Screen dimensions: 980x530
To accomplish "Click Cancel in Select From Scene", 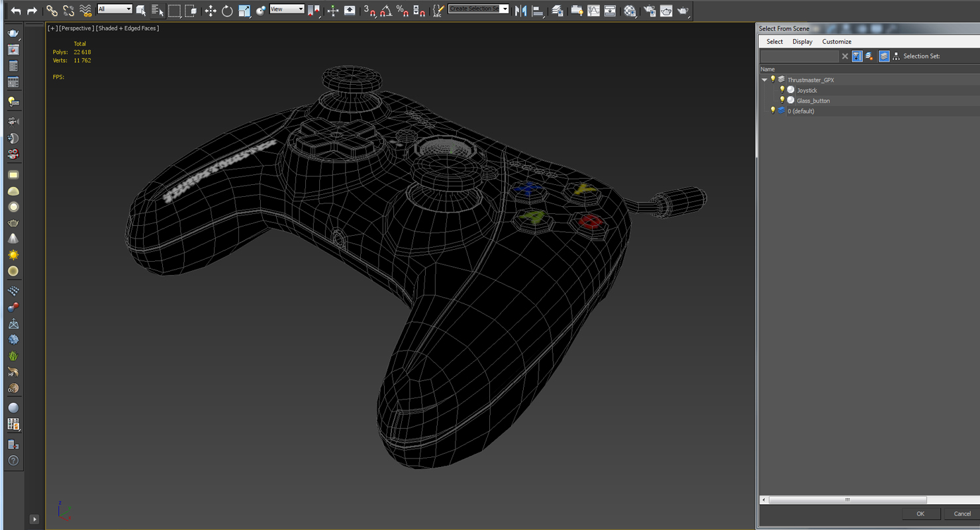I will 962,513.
